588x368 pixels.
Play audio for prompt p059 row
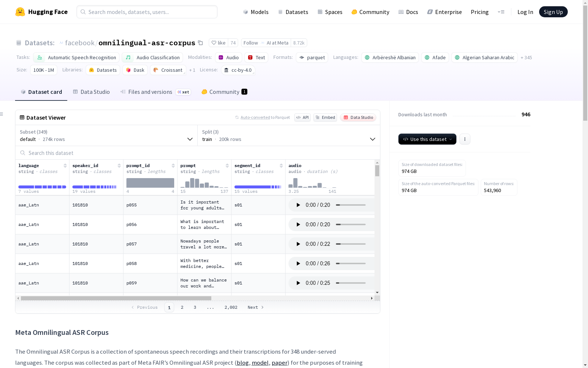click(x=298, y=283)
